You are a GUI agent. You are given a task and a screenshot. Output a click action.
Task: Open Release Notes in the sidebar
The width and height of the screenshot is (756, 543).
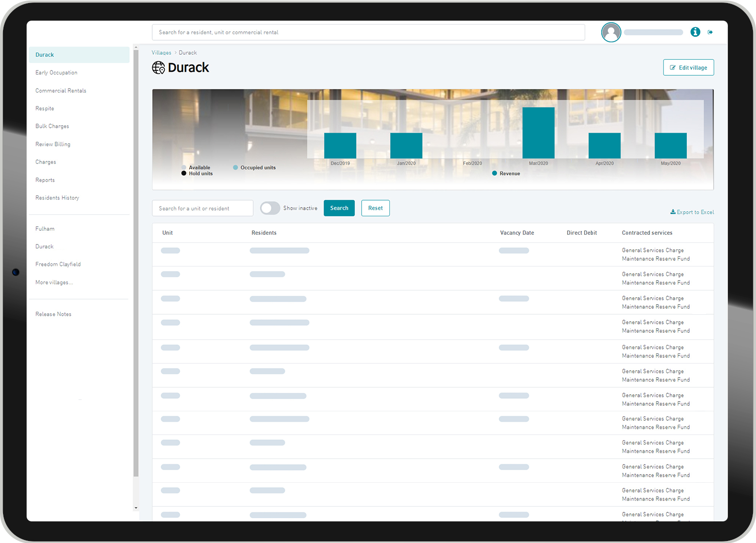[x=53, y=314]
